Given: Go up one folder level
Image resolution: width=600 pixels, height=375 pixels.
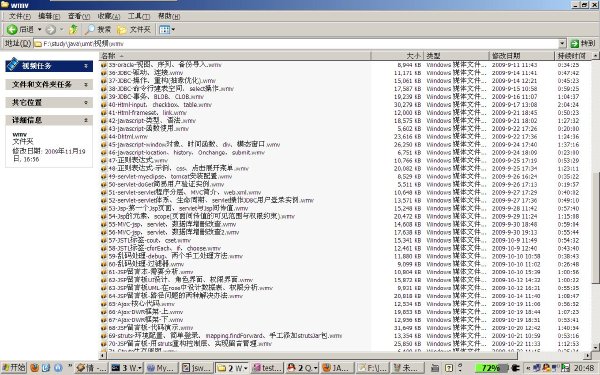Looking at the screenshot, I should tap(73, 29).
